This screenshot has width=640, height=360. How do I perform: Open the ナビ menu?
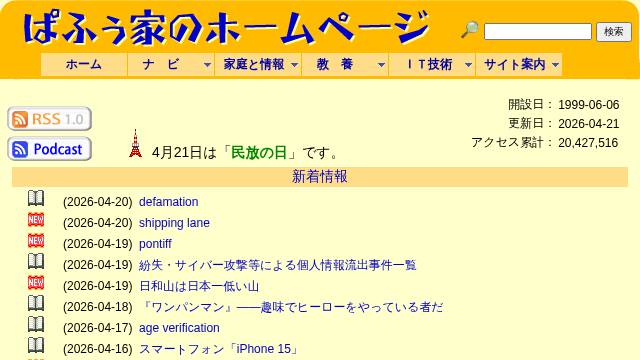[171, 64]
